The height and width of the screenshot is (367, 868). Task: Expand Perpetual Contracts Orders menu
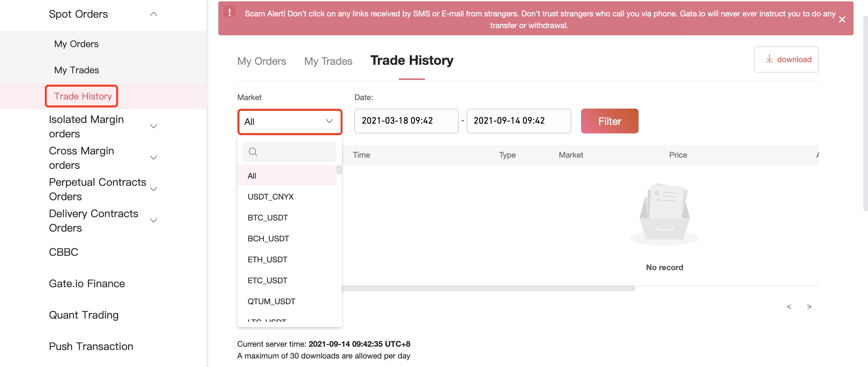(x=153, y=189)
